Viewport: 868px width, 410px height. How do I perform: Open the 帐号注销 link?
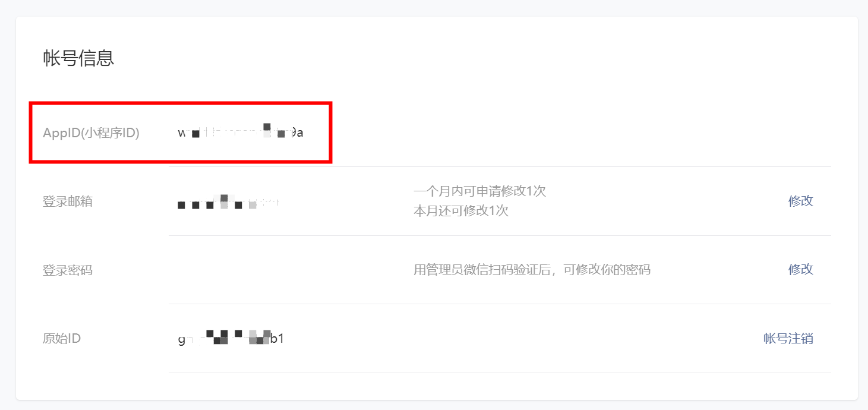click(x=788, y=339)
